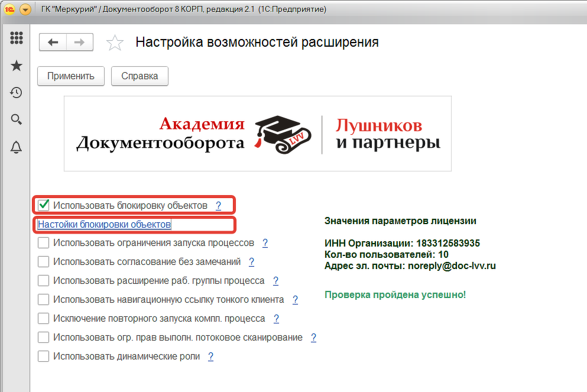
Task: Open help for 'Использовать динамические роли'
Action: [x=210, y=356]
